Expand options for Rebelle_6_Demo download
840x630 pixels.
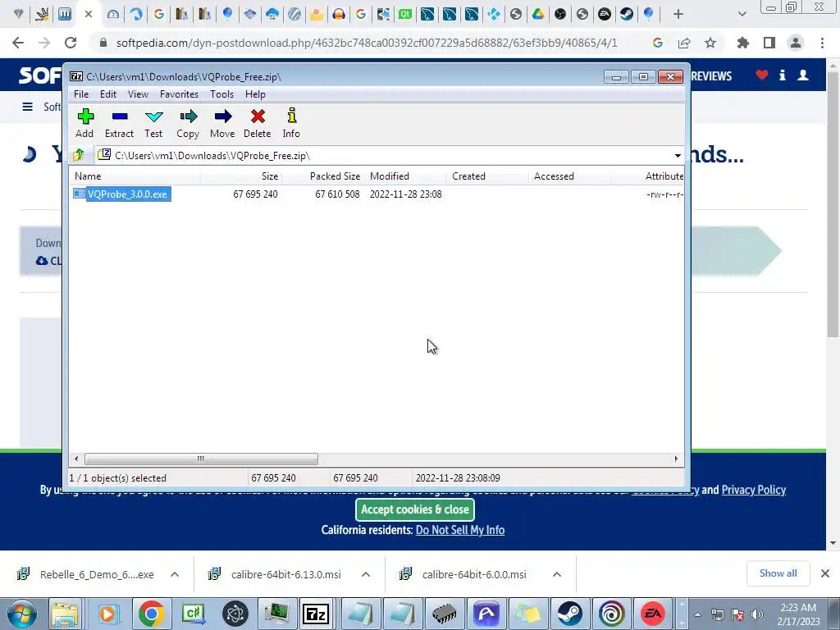click(x=175, y=574)
